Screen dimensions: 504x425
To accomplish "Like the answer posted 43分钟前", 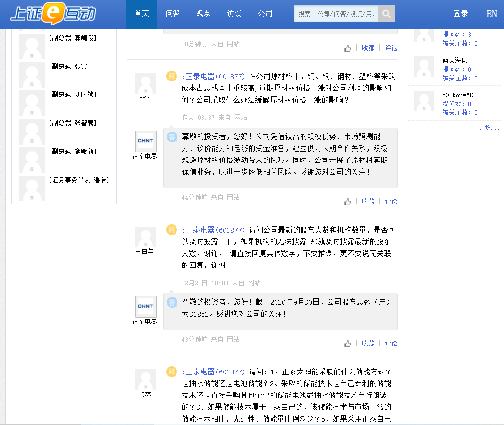I will tap(347, 344).
